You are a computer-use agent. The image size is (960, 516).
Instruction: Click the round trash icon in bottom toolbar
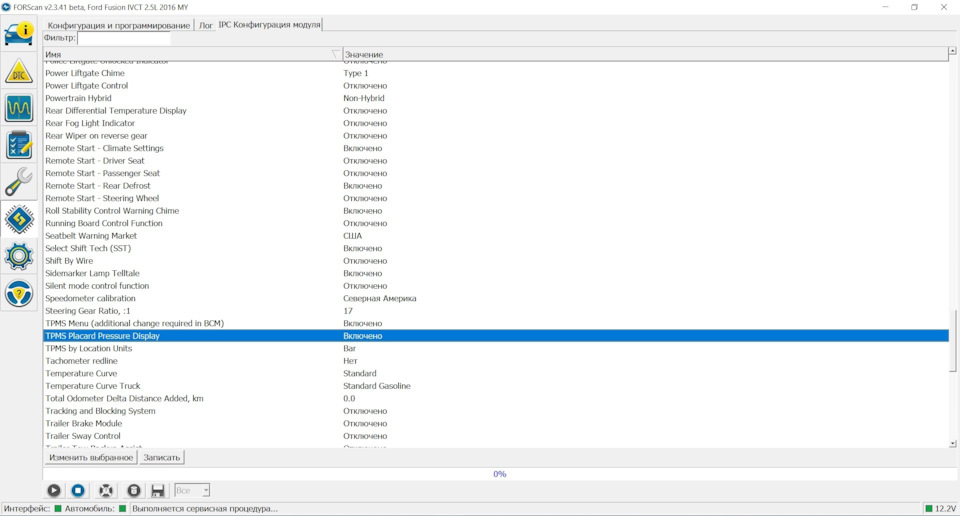(133, 490)
